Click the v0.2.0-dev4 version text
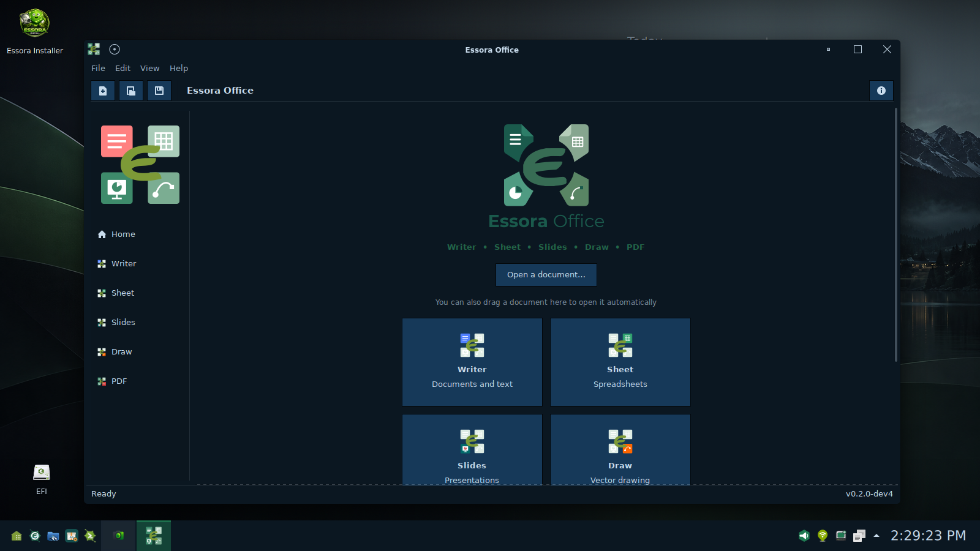 (x=869, y=493)
